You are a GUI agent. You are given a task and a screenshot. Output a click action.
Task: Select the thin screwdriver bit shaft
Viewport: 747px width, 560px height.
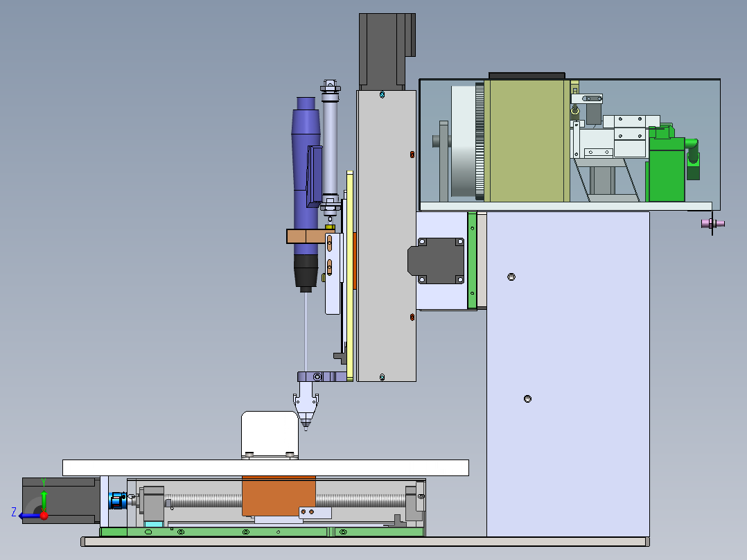point(306,332)
